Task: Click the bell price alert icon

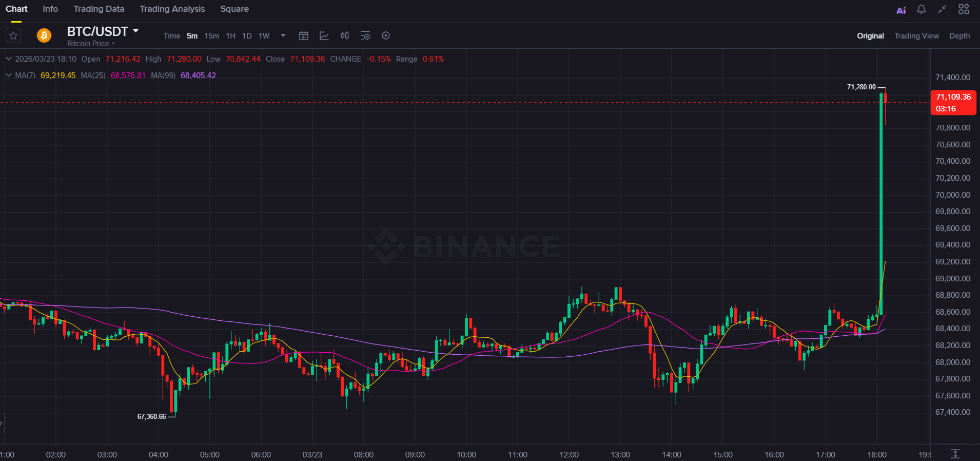Action: pyautogui.click(x=922, y=9)
